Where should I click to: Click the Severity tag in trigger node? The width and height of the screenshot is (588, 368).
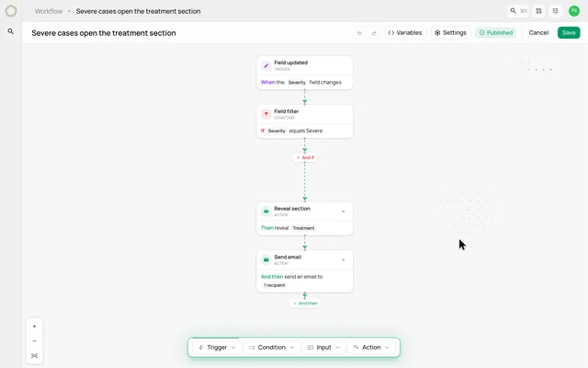point(297,83)
